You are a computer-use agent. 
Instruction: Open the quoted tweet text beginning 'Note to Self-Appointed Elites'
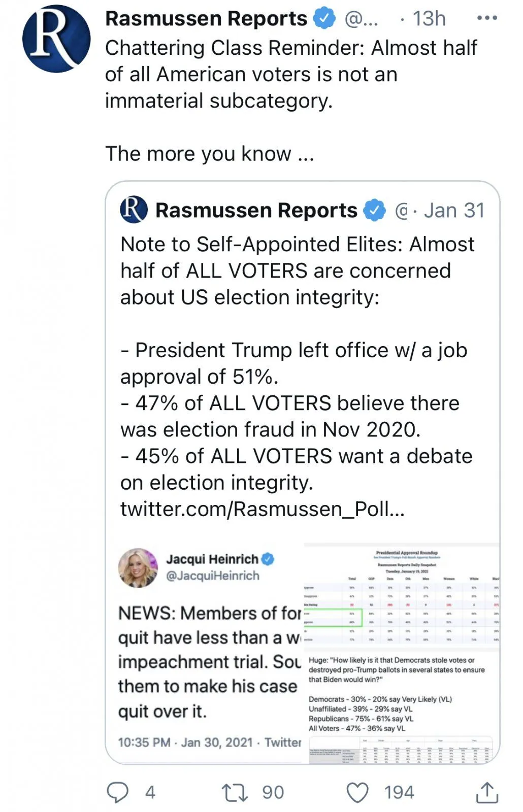[x=297, y=270]
